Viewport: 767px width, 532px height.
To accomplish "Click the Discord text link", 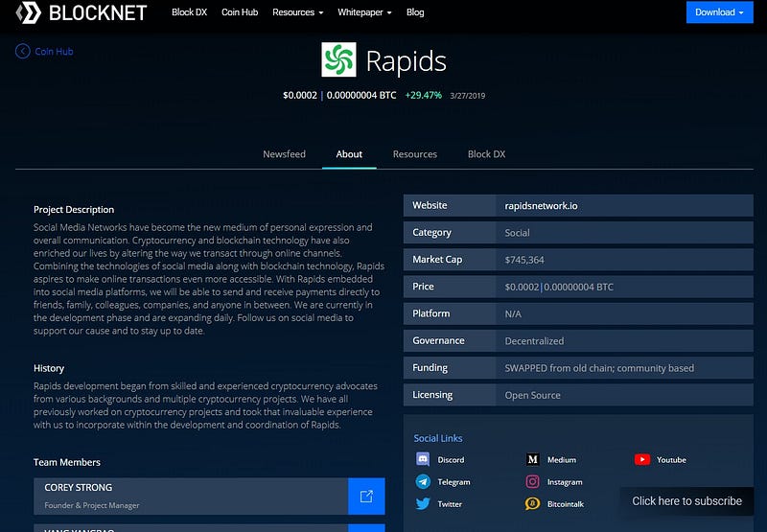I will coord(451,460).
